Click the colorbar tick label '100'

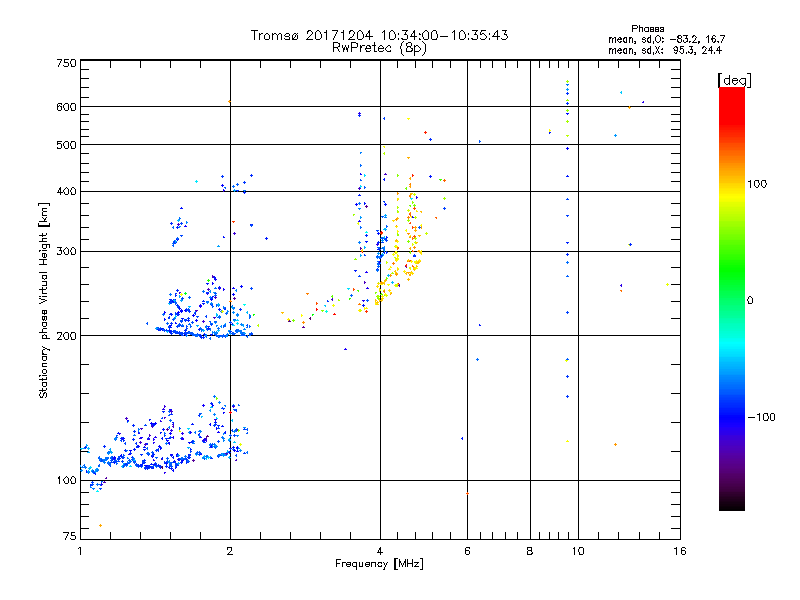point(757,184)
